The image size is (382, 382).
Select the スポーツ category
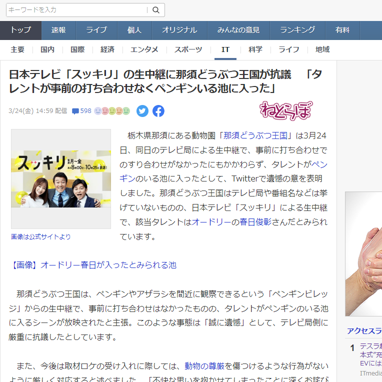tap(188, 50)
